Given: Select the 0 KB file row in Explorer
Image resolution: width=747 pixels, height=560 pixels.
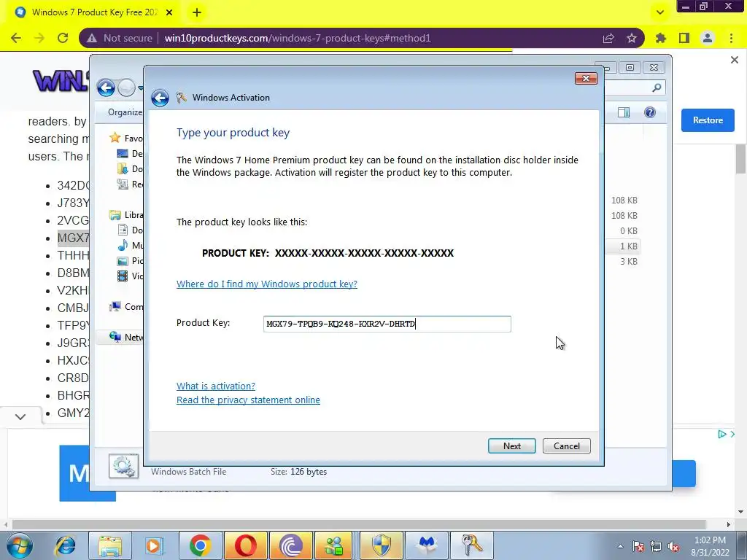Looking at the screenshot, I should (x=623, y=231).
